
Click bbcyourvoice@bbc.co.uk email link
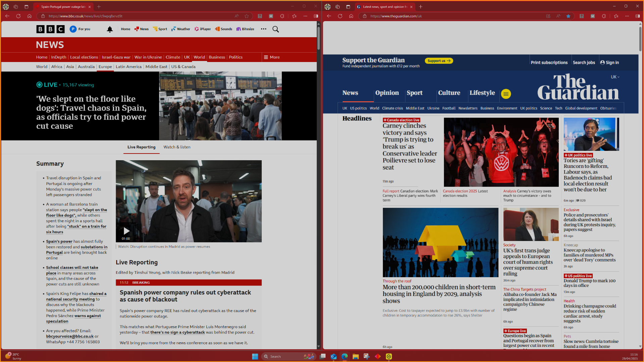(70, 337)
